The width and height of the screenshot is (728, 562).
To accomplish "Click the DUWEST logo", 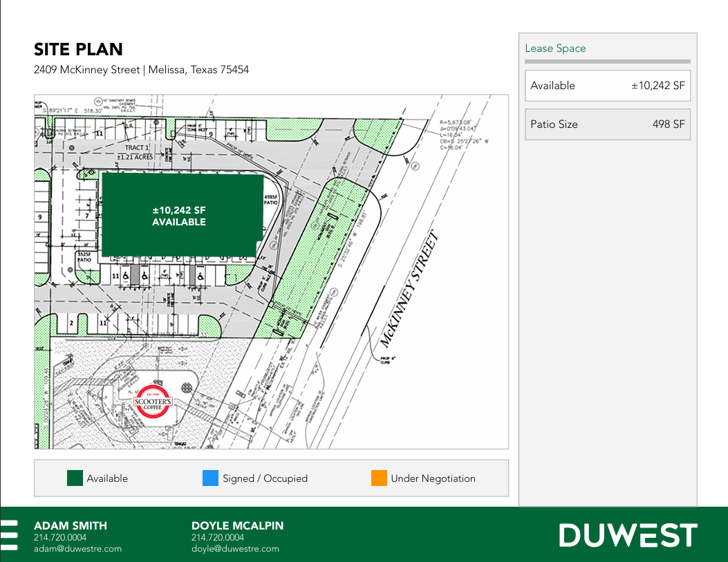I will tap(628, 535).
